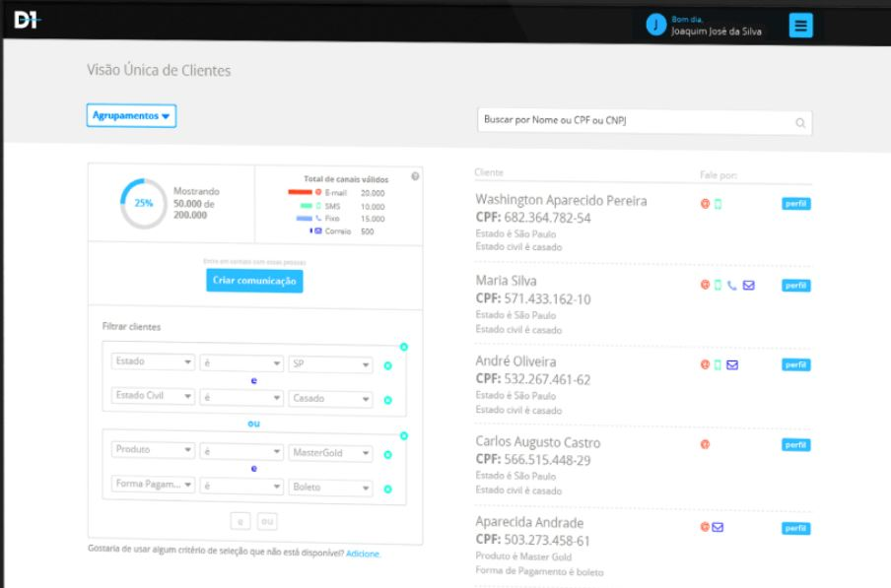This screenshot has width=891, height=588.
Task: Open perfil for Maria Silva
Action: coord(796,286)
